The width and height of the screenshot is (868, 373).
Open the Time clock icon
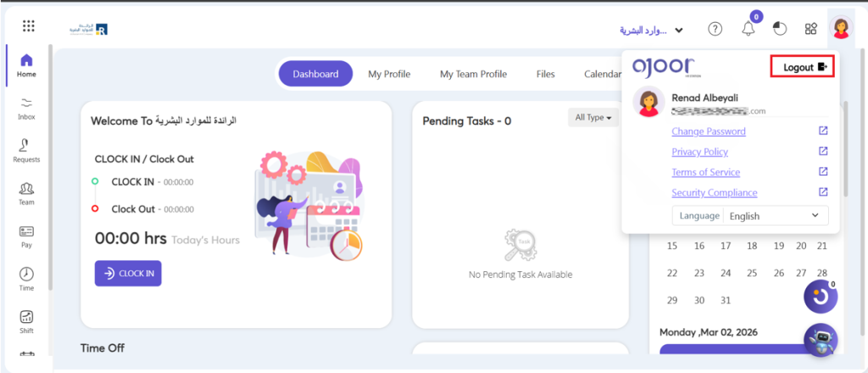pyautogui.click(x=26, y=278)
